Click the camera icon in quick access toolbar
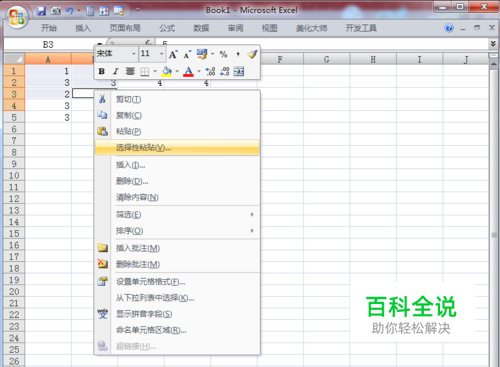500x367 pixels. 56,11
